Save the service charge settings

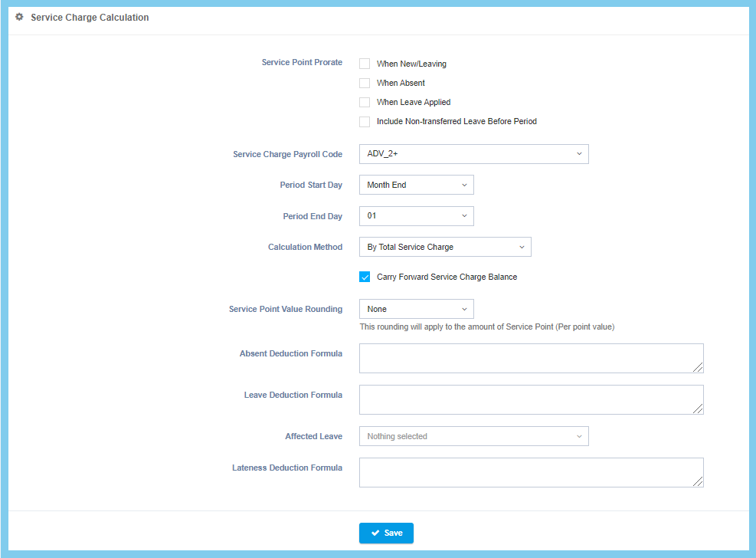point(386,533)
